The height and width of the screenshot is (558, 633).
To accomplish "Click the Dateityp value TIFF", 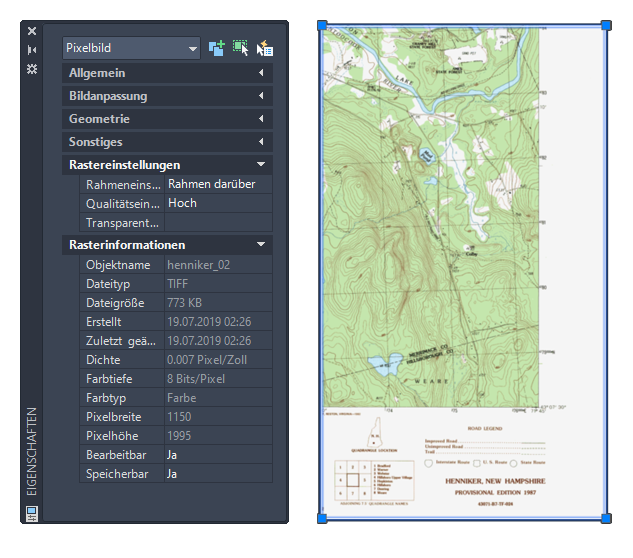I will pos(218,284).
